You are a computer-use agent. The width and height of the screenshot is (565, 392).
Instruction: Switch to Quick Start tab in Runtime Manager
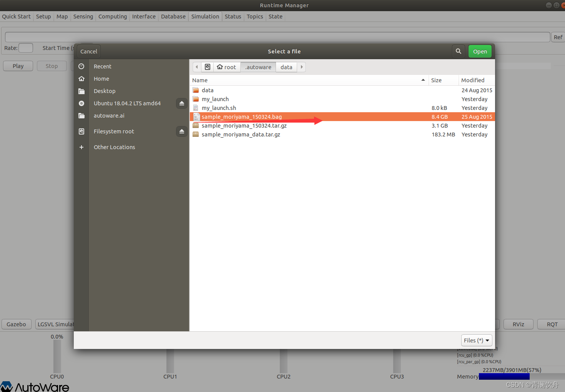16,17
